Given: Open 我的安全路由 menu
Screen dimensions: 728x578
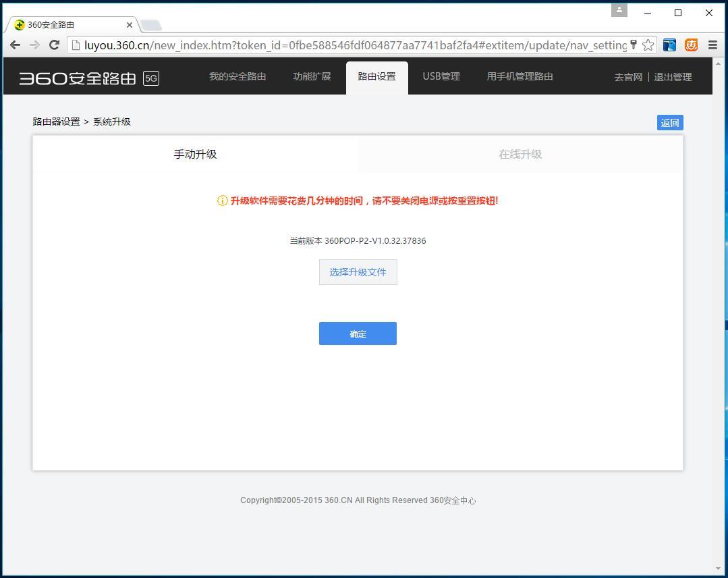Looking at the screenshot, I should [237, 77].
